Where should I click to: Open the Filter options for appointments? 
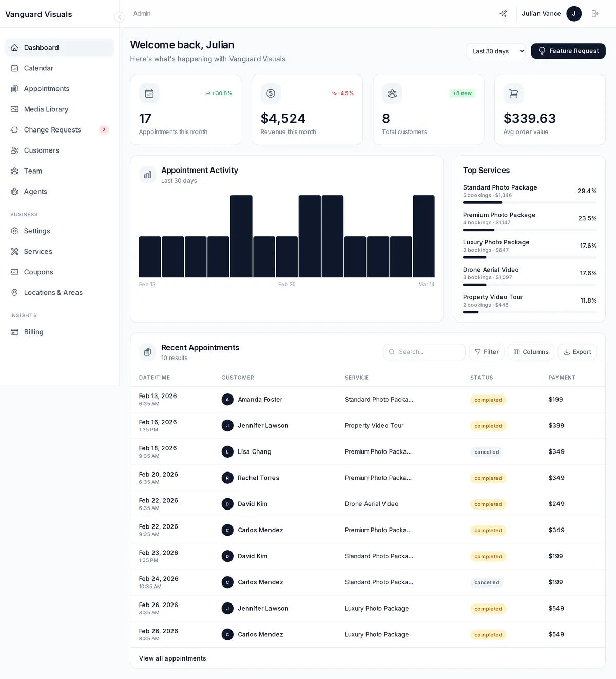point(486,352)
